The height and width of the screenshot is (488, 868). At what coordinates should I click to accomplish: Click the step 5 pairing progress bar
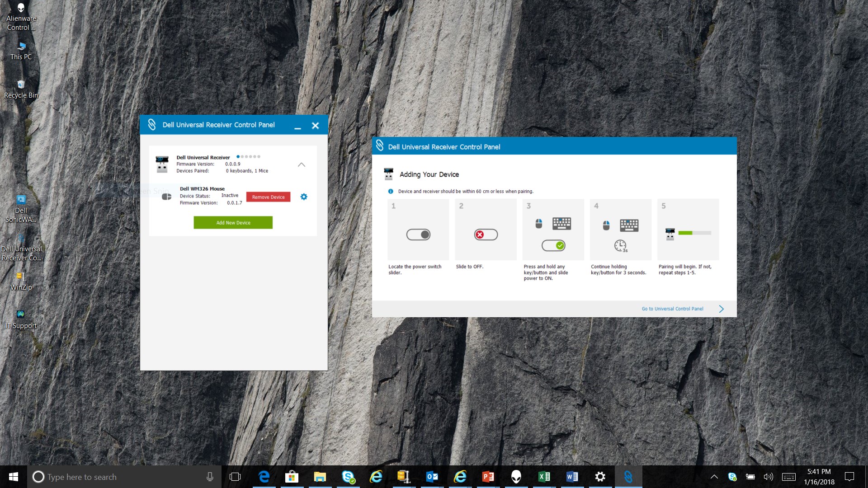[694, 233]
